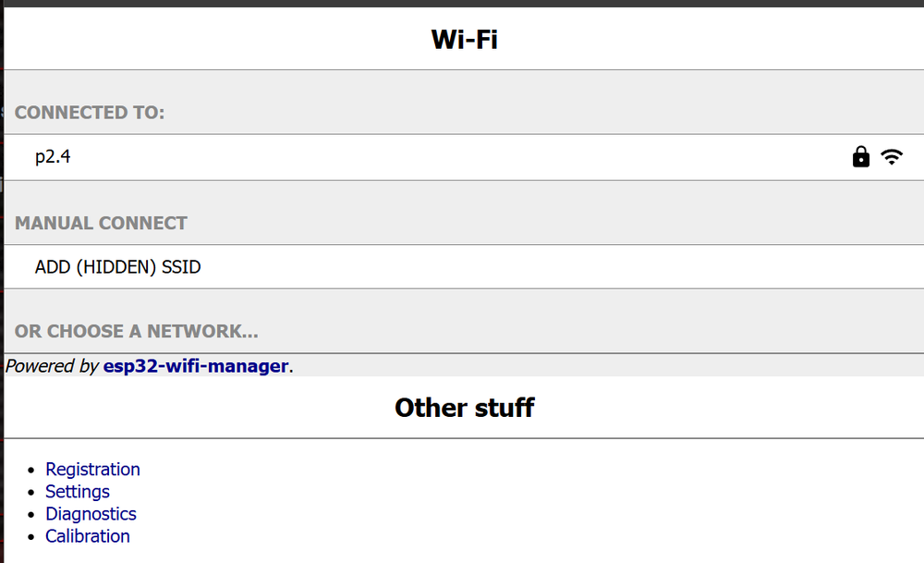Screen dimensions: 924x563
Task: Click the bullet before Settings
Action: tap(32, 493)
